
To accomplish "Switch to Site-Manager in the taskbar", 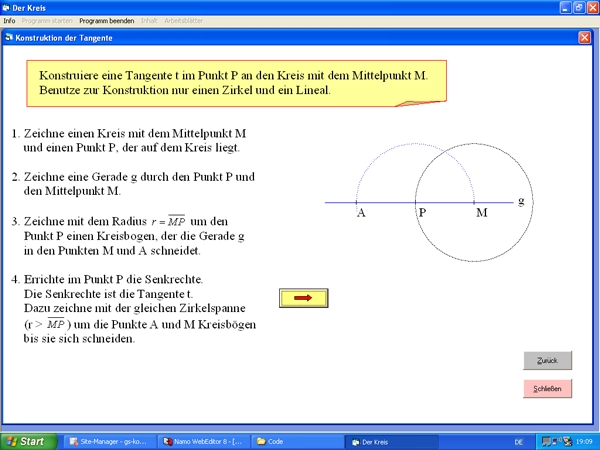I will point(111,441).
